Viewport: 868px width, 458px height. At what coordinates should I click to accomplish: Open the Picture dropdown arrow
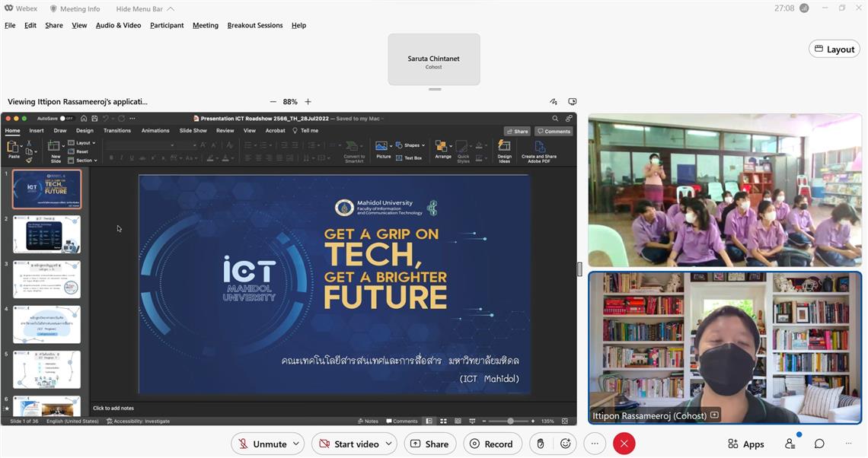(391, 146)
